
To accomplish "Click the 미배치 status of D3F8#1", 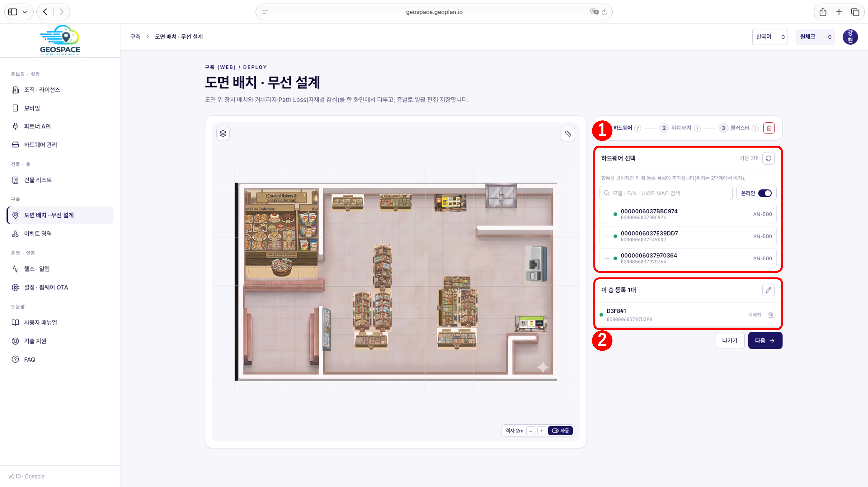I will click(x=754, y=315).
